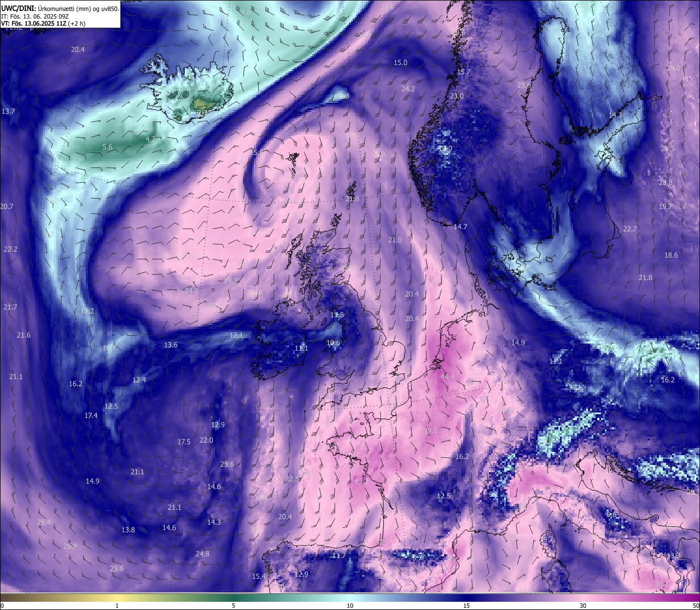Click the 21.6 map value

coord(24,335)
